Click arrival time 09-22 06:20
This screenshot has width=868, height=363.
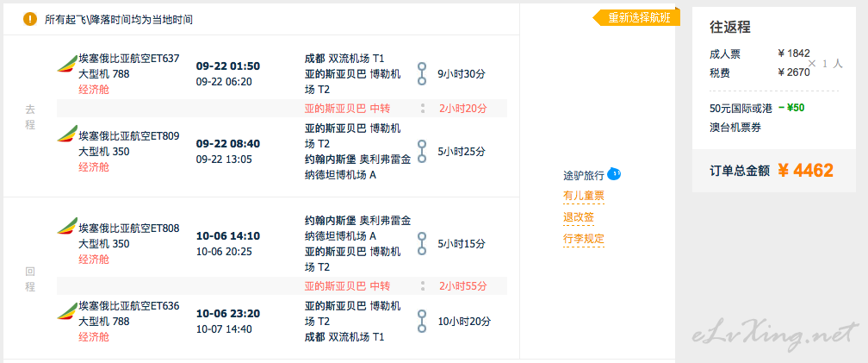[x=224, y=82]
